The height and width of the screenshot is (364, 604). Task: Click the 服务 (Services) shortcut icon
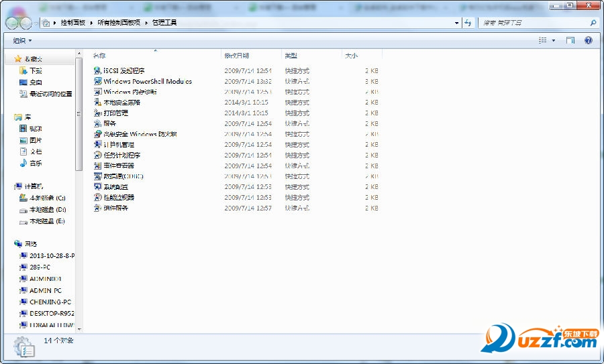tap(97, 123)
